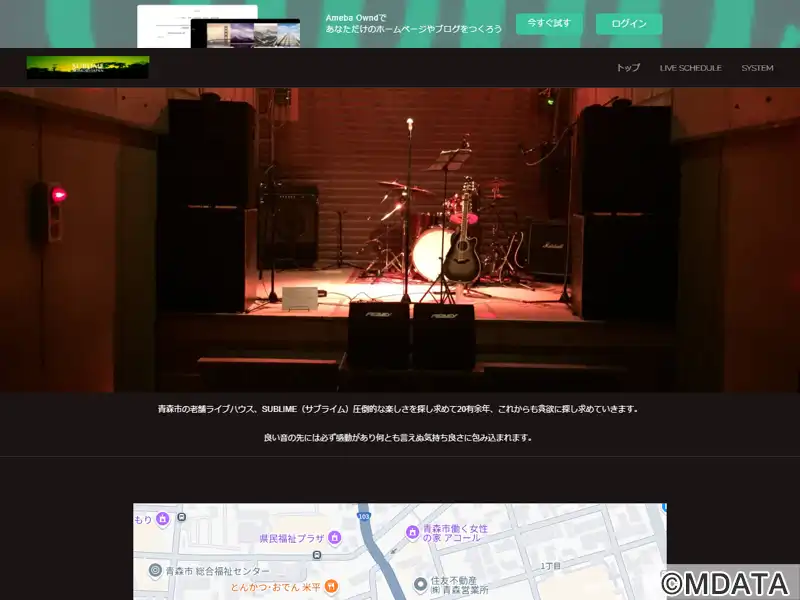
Task: Click the purple もり map pin
Action: pos(163,519)
